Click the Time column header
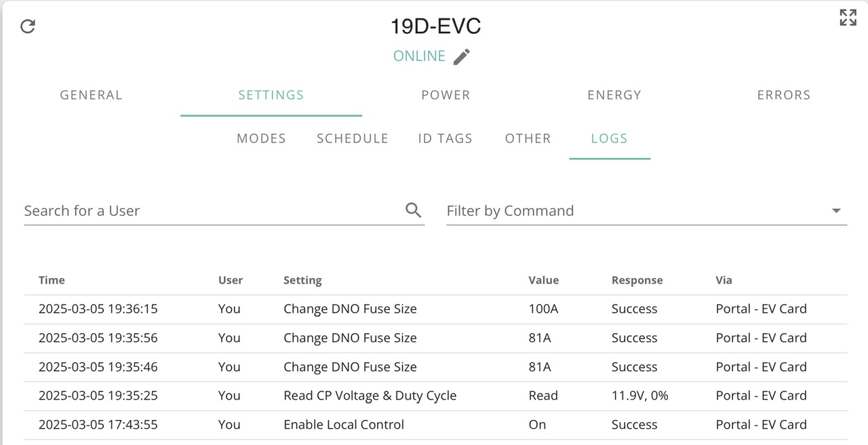Screen dimensions: 868x445 tap(52, 280)
